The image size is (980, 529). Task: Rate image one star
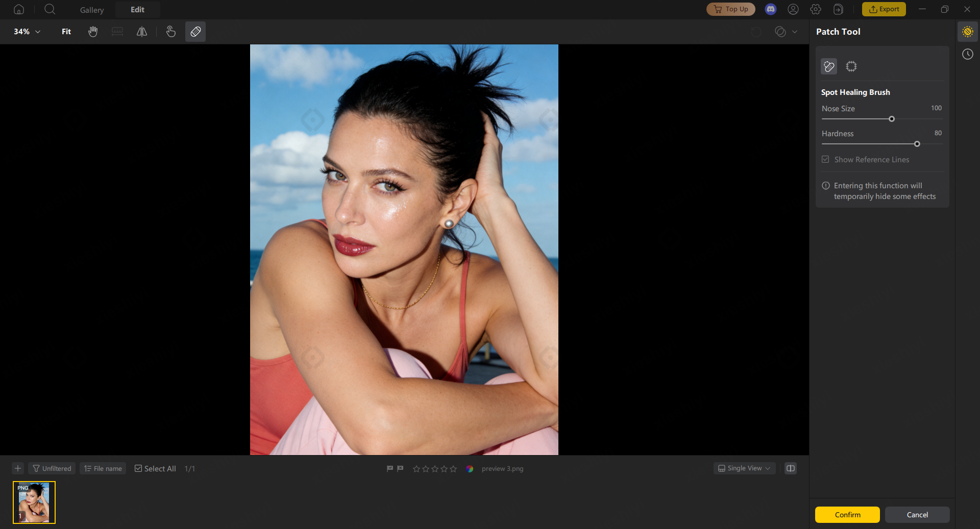tap(416, 469)
